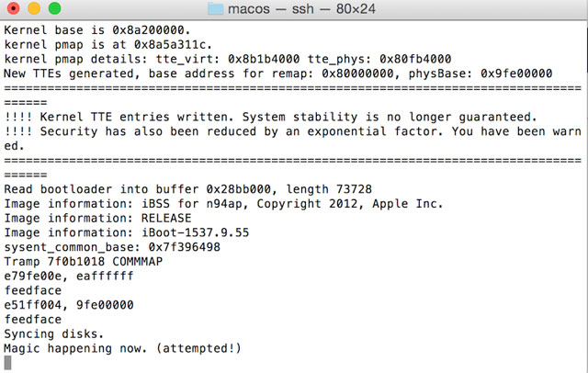588x373 pixels.
Task: Click the gray terminal cursor block
Action: [x=9, y=364]
